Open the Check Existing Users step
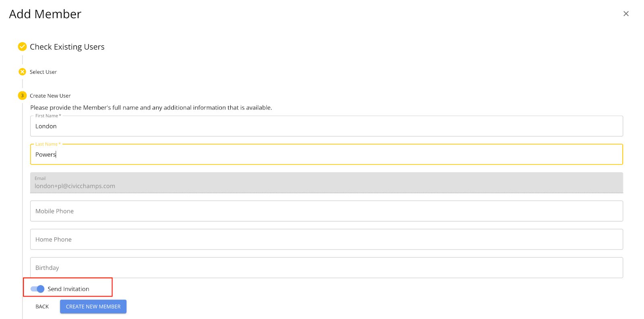The width and height of the screenshot is (644, 319). [67, 47]
